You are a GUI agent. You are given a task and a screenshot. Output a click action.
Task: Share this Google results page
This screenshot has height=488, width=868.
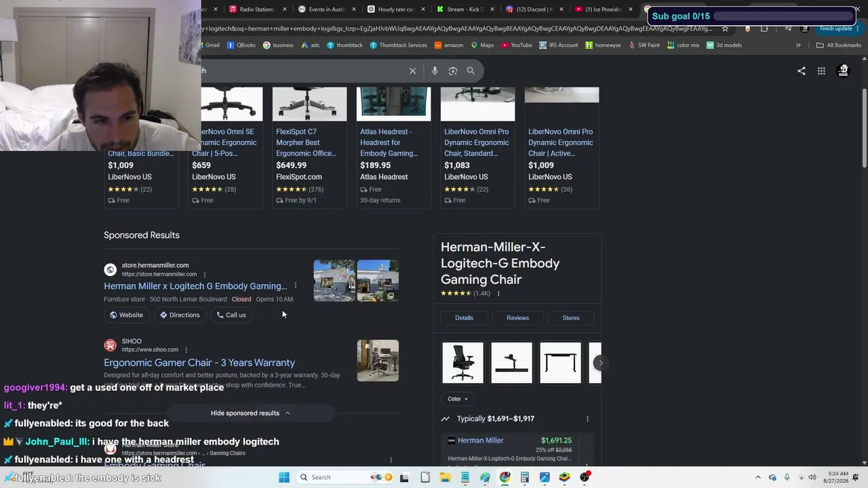(802, 70)
